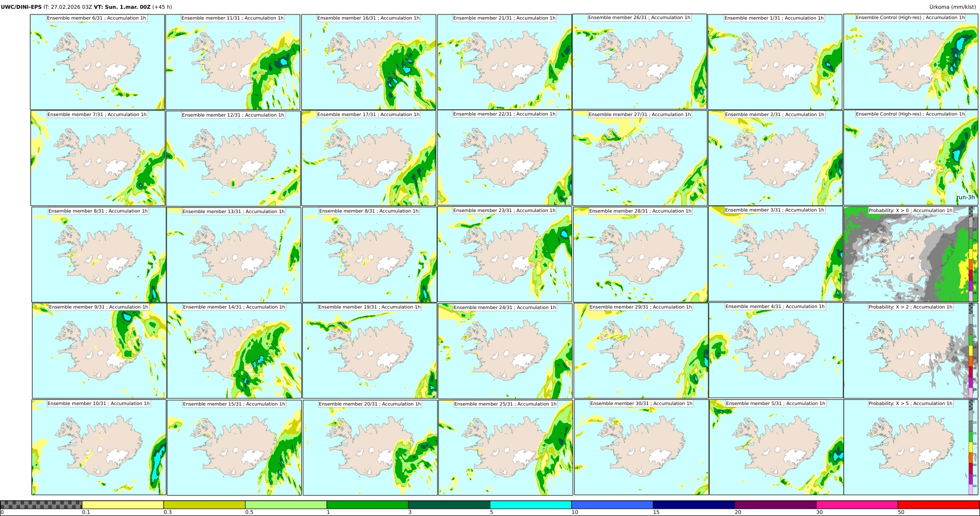Pick the dark green 3–5 legend swatch

point(449,505)
